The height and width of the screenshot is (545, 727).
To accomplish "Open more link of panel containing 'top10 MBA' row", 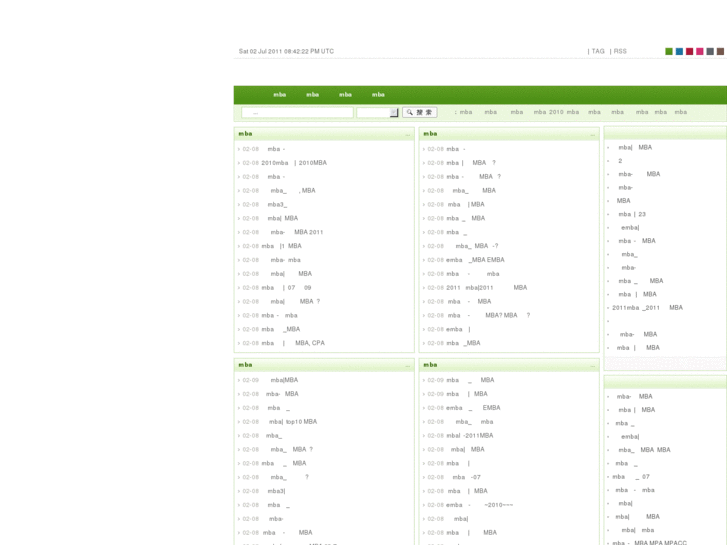I will (408, 366).
